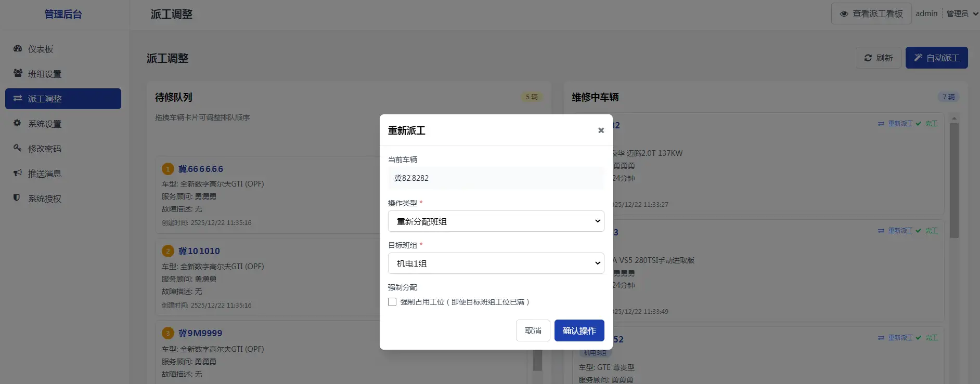
Task: Open the 目标班组 dropdown
Action: 496,263
